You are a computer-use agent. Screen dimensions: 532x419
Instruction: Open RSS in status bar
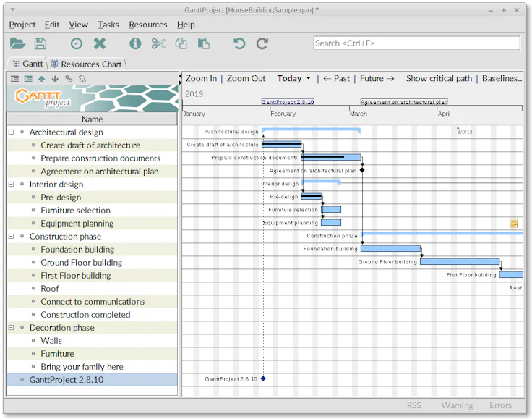click(414, 405)
